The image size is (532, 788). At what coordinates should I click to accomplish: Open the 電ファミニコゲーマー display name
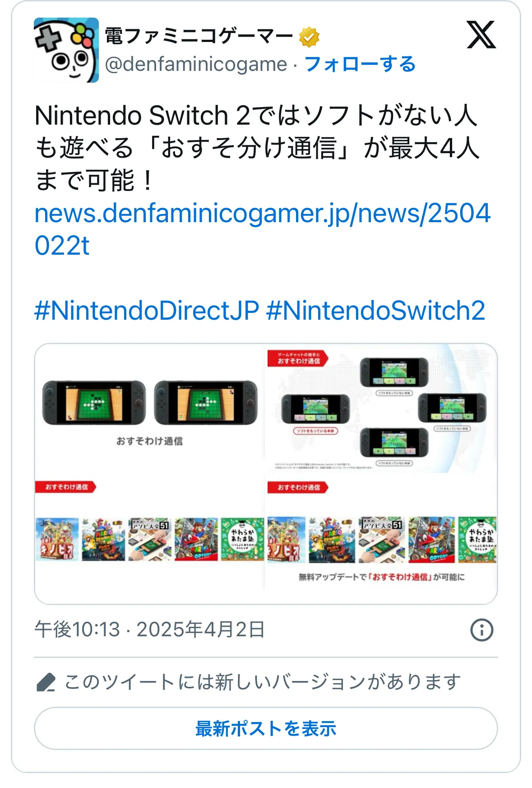coord(199,36)
